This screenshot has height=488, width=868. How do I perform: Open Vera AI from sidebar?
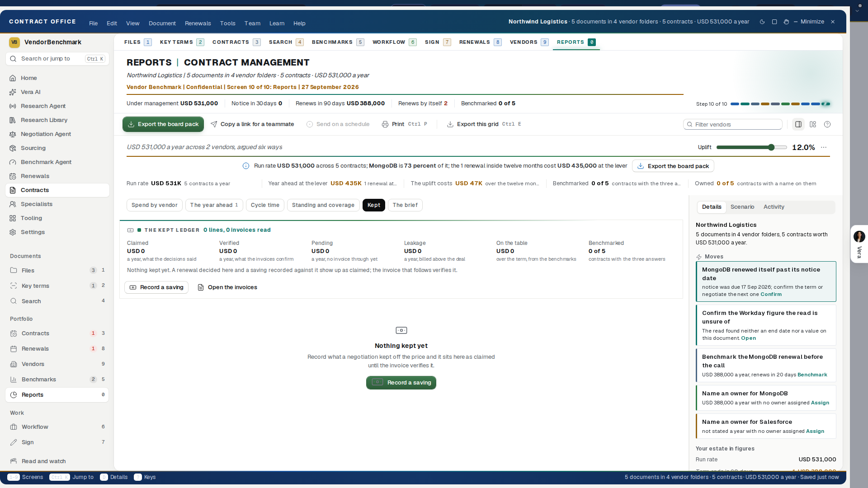tap(57, 92)
